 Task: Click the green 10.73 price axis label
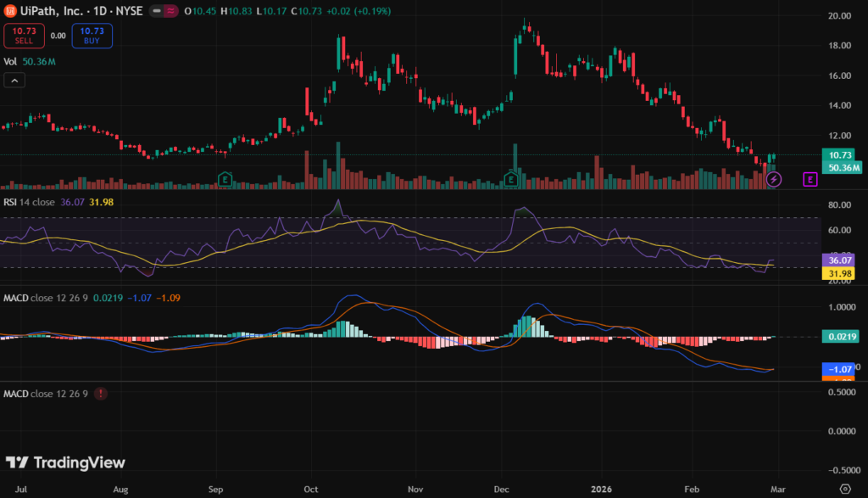pyautogui.click(x=839, y=155)
